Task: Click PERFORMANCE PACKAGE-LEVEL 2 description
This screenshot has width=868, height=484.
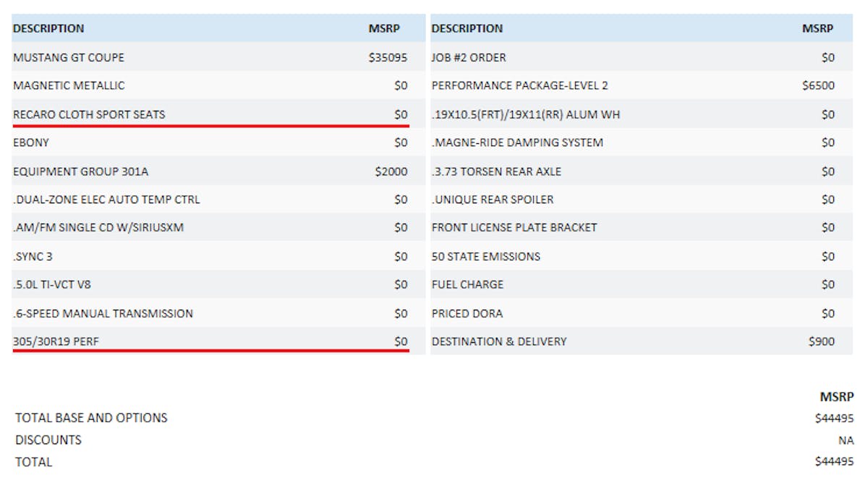Action: [x=519, y=85]
